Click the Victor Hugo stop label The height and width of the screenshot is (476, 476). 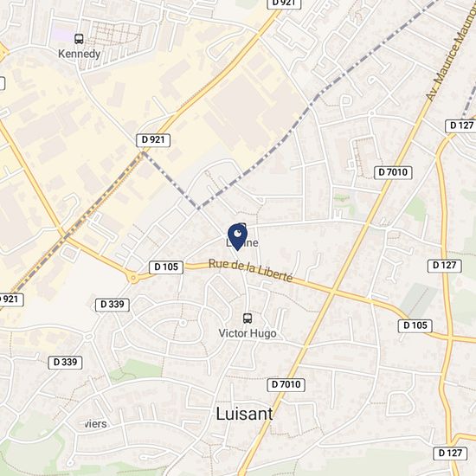pyautogui.click(x=248, y=333)
